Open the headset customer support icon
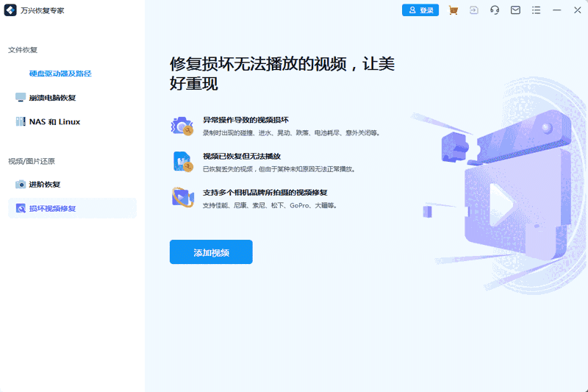 coord(495,10)
